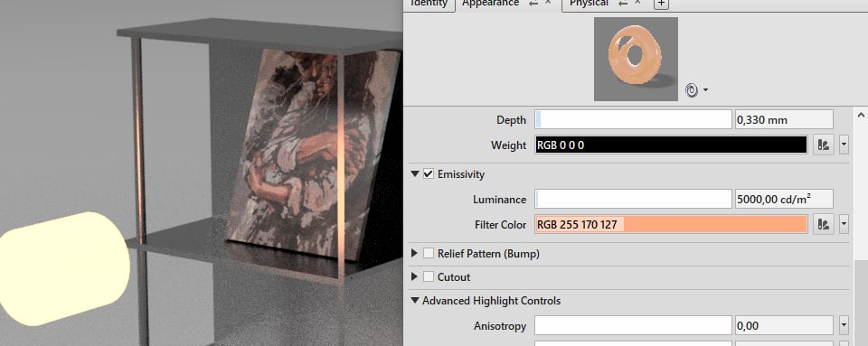Viewport: 868px width, 346px height.
Task: Replace the Physical asset via swap icon
Action: point(623,4)
